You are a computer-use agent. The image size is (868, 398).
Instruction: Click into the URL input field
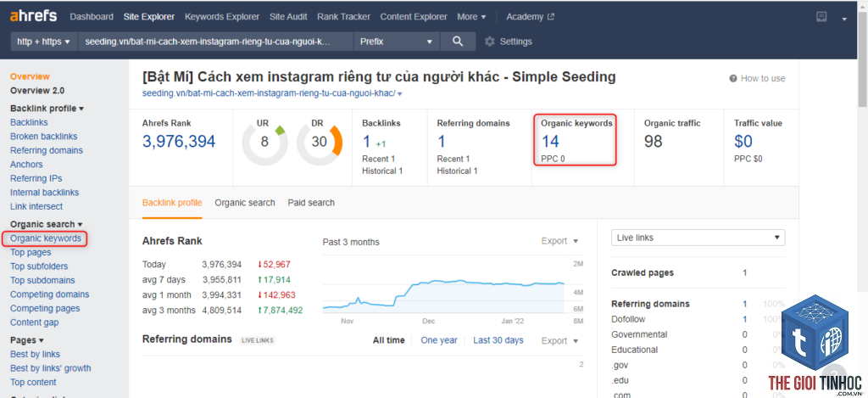215,42
